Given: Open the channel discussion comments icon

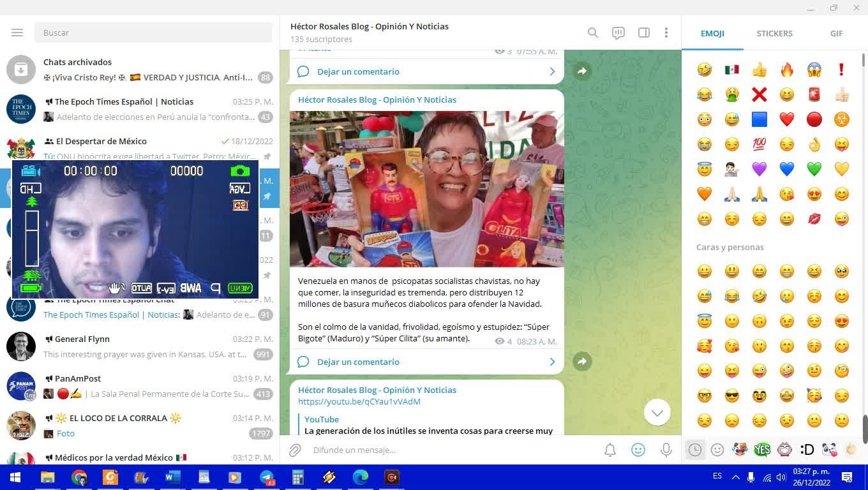Looking at the screenshot, I should (618, 33).
